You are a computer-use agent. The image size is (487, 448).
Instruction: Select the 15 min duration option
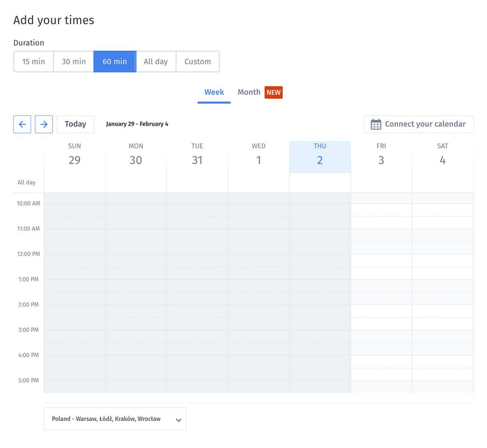pyautogui.click(x=33, y=62)
